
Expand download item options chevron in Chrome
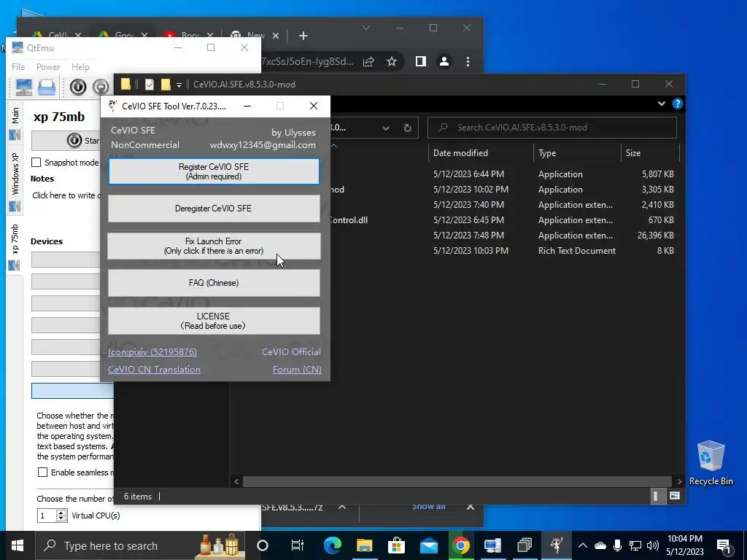point(342,507)
